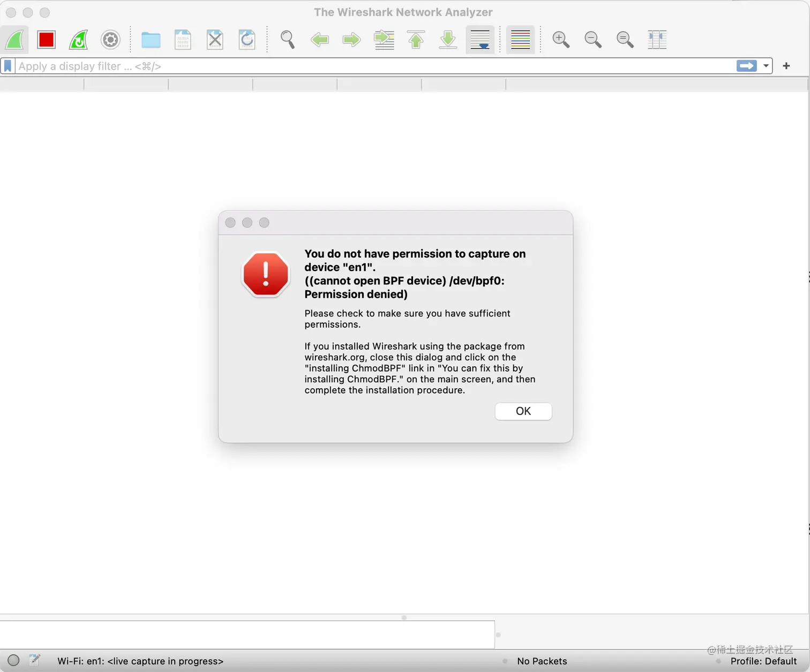Close this capture file icon

click(x=215, y=40)
